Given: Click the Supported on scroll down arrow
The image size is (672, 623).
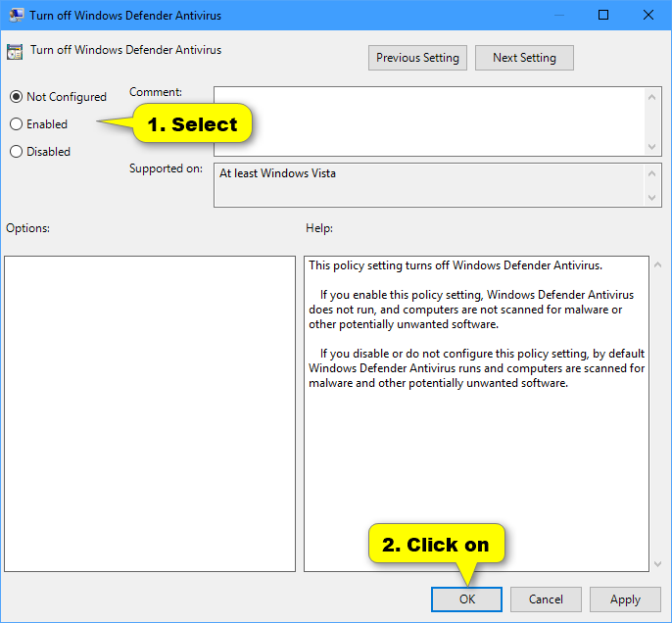Looking at the screenshot, I should [x=651, y=198].
